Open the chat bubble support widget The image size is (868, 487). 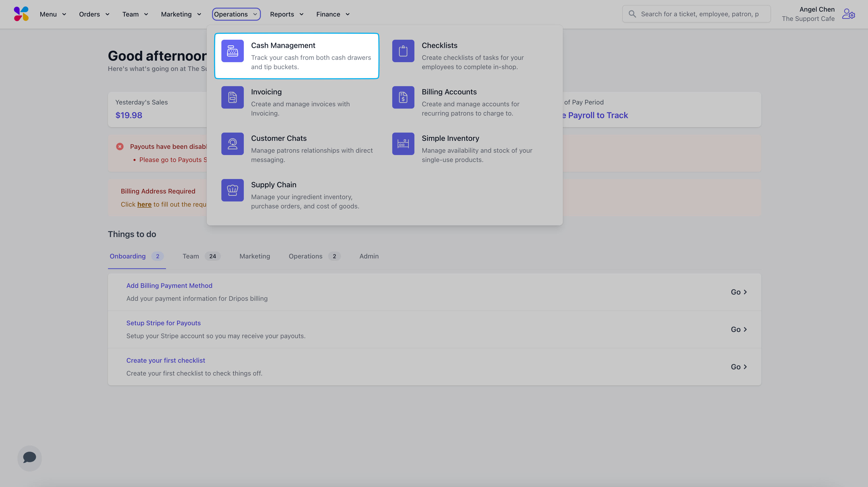coord(30,458)
